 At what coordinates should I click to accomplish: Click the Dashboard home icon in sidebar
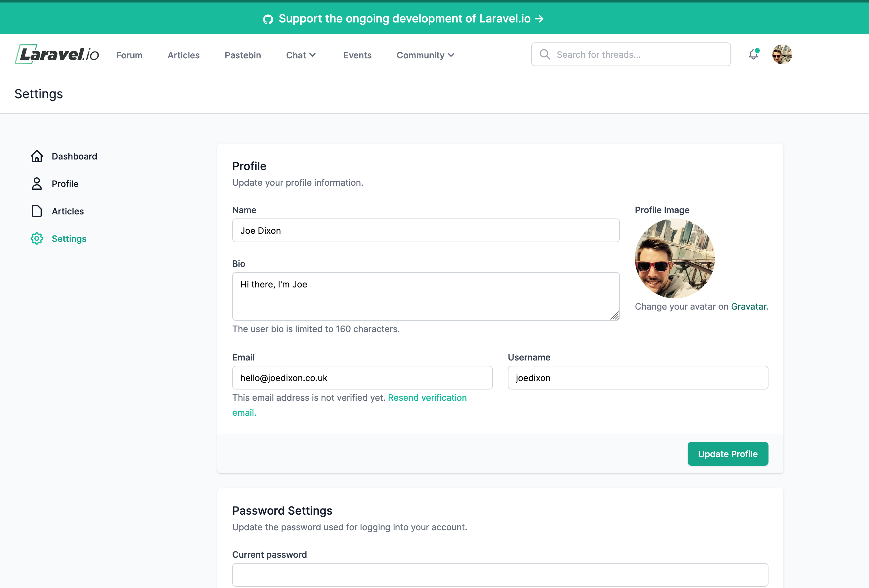(x=37, y=156)
